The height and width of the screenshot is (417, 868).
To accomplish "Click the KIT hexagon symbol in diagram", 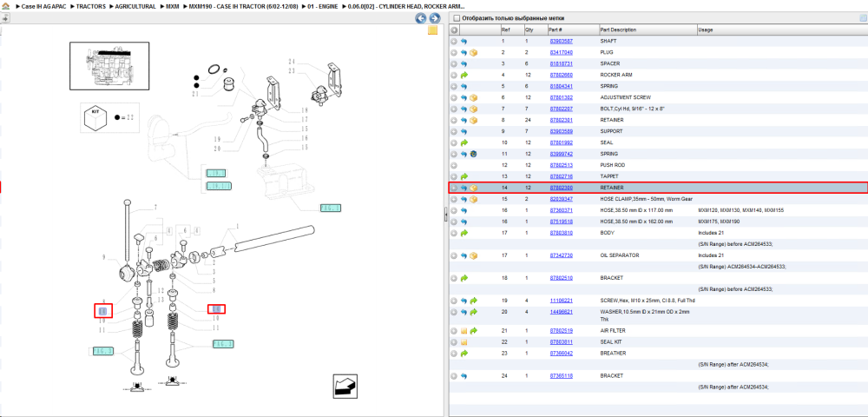I will 95,117.
